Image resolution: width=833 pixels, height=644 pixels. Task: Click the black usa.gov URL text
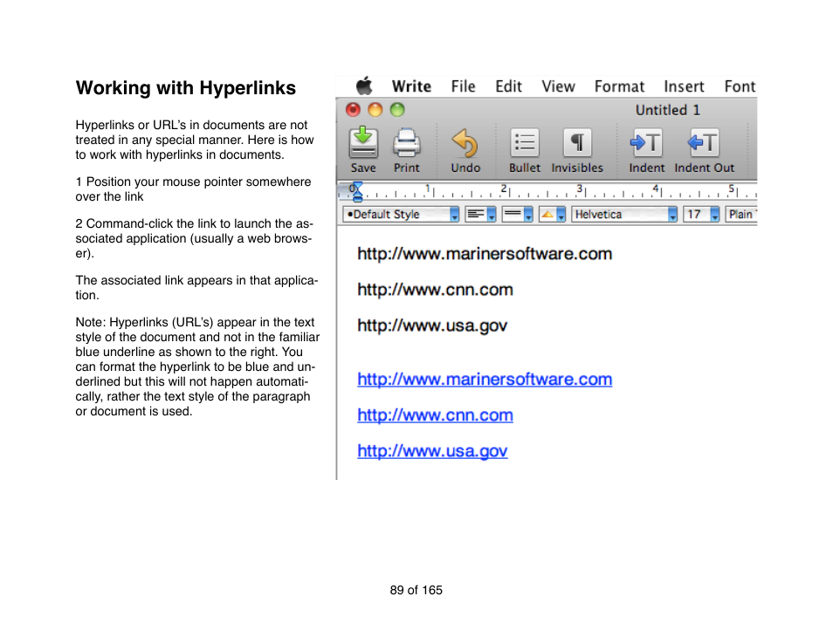[432, 325]
